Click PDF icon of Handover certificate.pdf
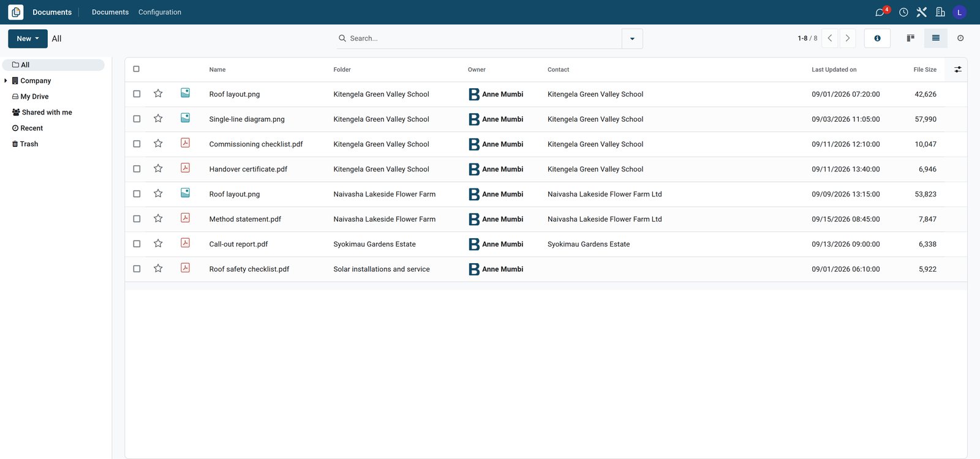Screen dimensions: 980x459 click(185, 168)
